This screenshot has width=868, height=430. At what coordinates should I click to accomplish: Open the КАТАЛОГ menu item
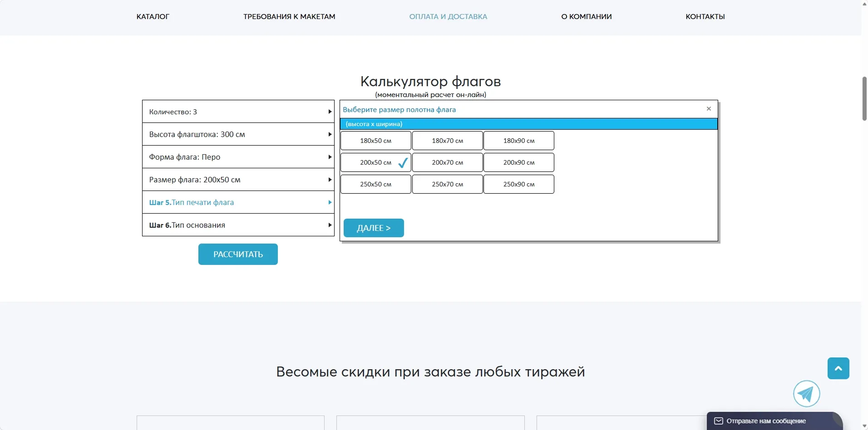coord(153,17)
